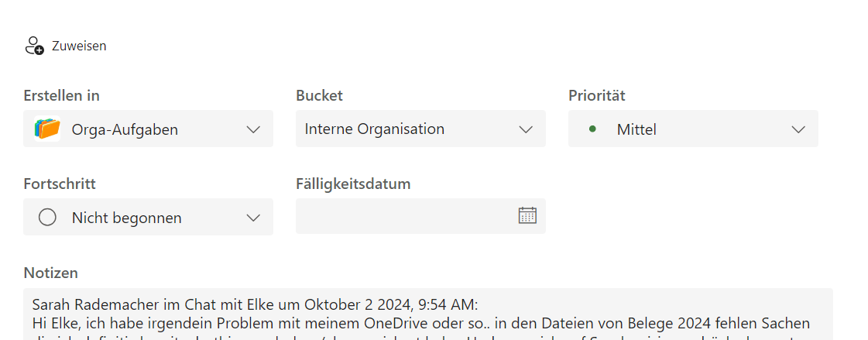The width and height of the screenshot is (868, 340).
Task: Click into the Notizen text area
Action: 428,314
